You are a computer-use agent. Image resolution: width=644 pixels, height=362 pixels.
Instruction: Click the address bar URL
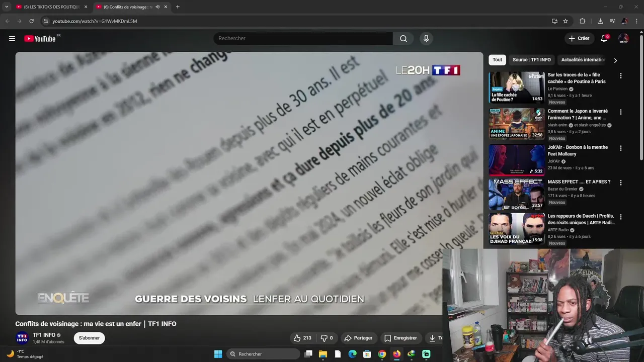pos(95,21)
